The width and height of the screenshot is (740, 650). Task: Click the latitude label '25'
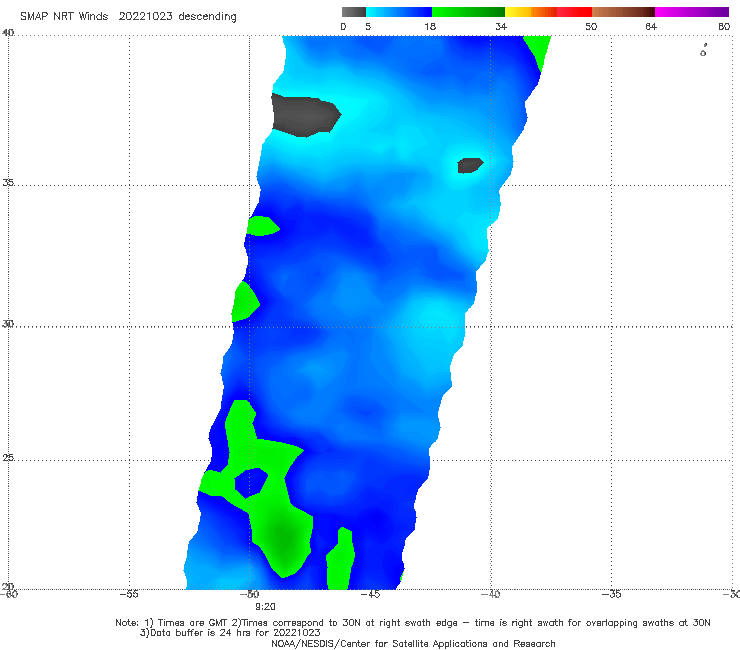[8, 457]
